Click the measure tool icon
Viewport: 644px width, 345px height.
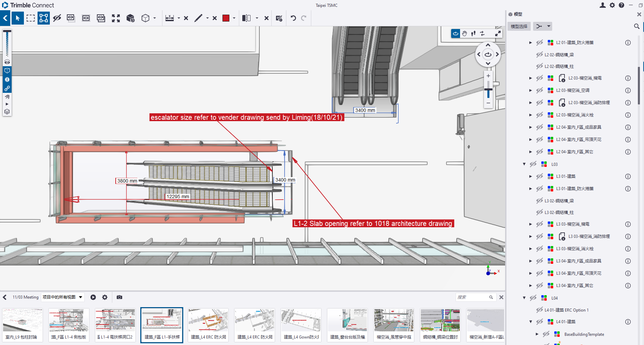click(x=170, y=18)
